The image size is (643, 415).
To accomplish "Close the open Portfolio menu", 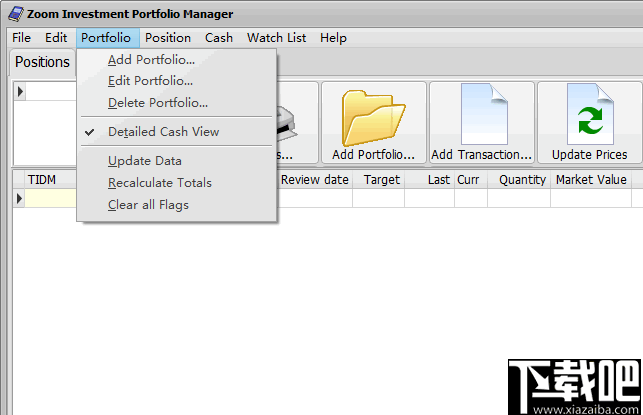I will (x=106, y=38).
